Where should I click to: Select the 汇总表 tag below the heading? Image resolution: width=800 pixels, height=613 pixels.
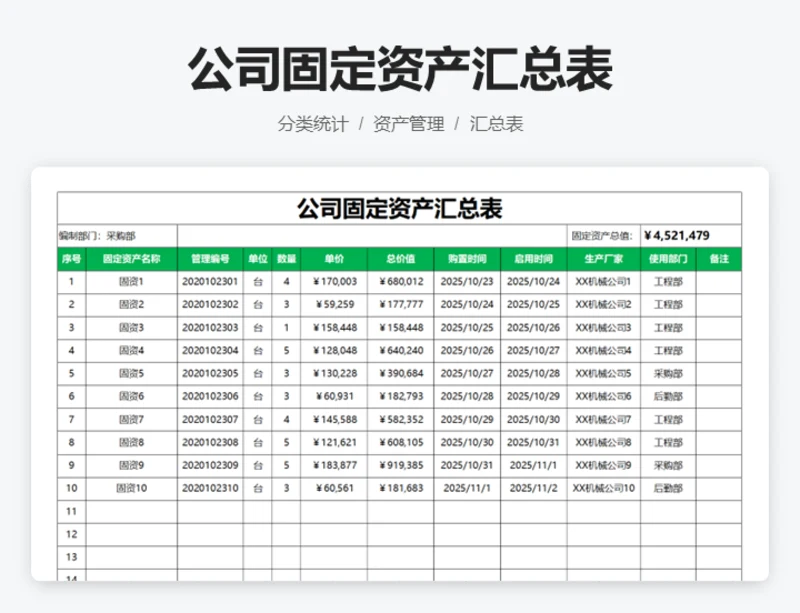point(496,124)
